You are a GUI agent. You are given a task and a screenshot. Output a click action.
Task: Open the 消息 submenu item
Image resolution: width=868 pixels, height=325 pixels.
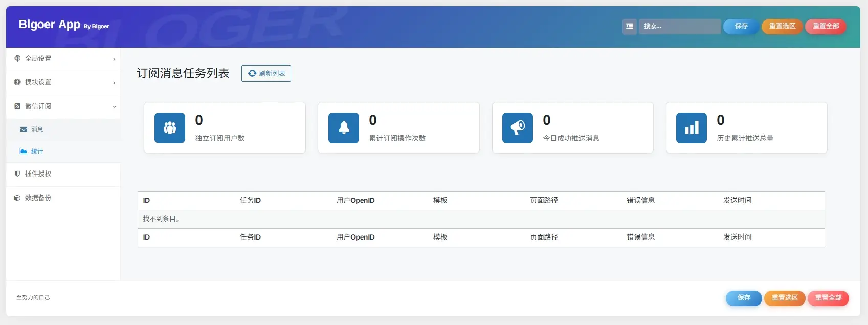[x=63, y=129]
